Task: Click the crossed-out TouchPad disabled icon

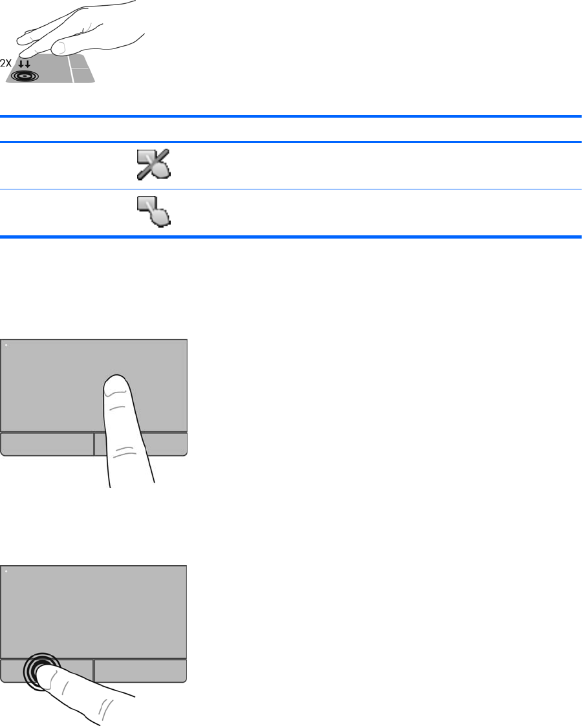Action: 154,164
